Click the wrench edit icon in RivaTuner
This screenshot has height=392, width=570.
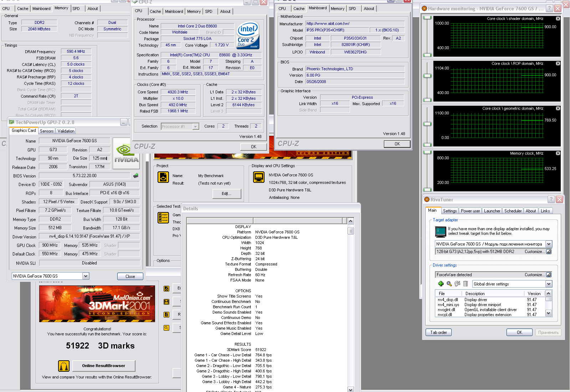[x=457, y=284]
